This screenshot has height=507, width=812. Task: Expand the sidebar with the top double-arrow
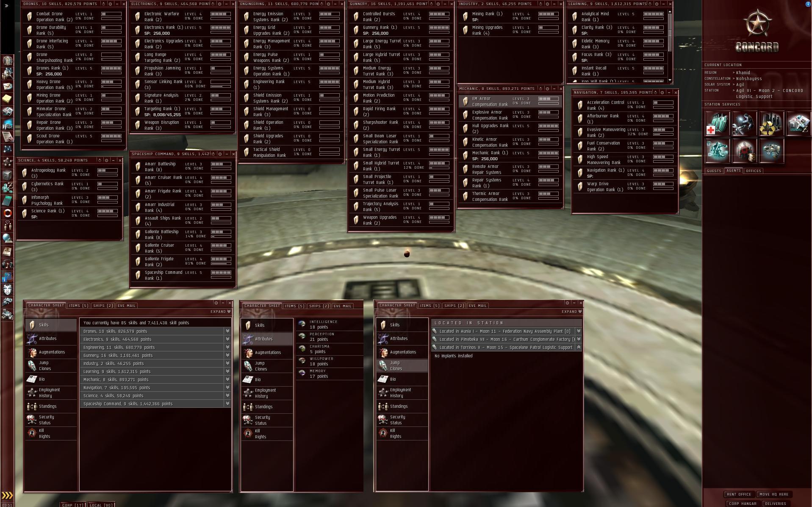click(6, 6)
